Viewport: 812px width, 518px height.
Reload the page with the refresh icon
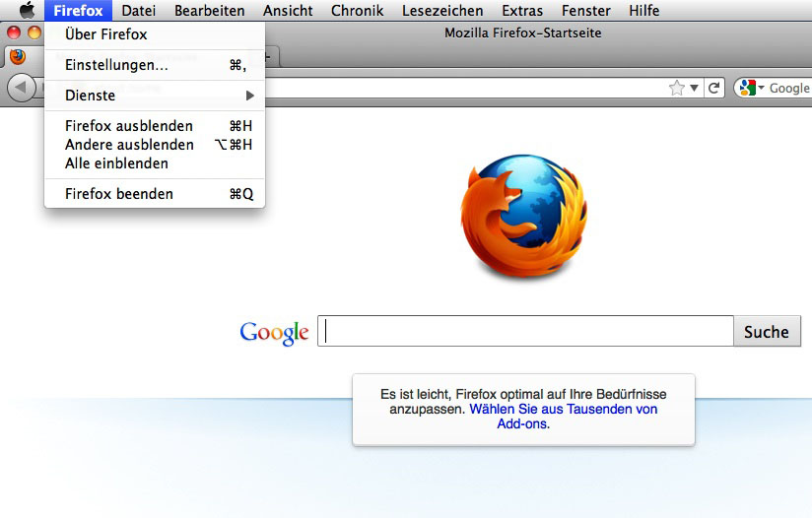pos(714,88)
